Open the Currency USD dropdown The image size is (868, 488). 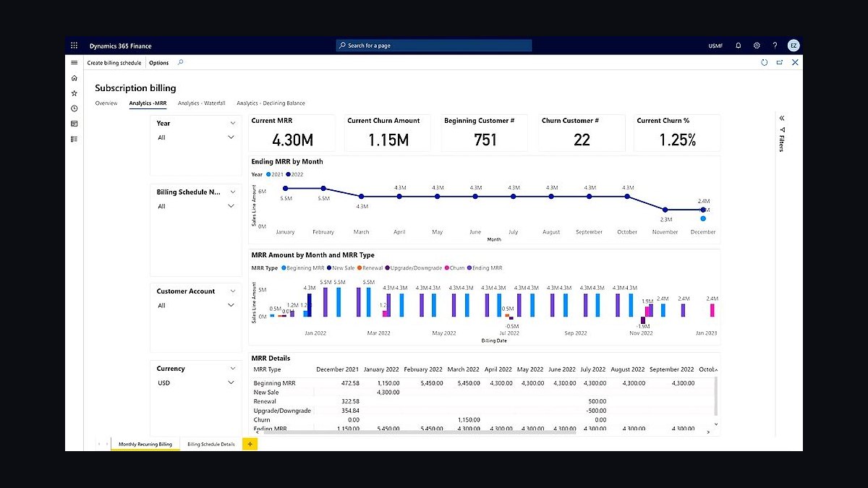(196, 382)
